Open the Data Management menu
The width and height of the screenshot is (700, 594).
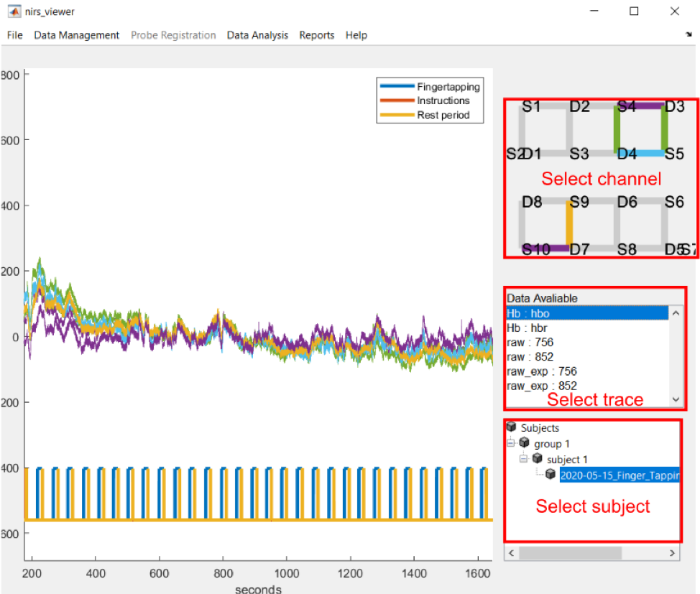76,34
